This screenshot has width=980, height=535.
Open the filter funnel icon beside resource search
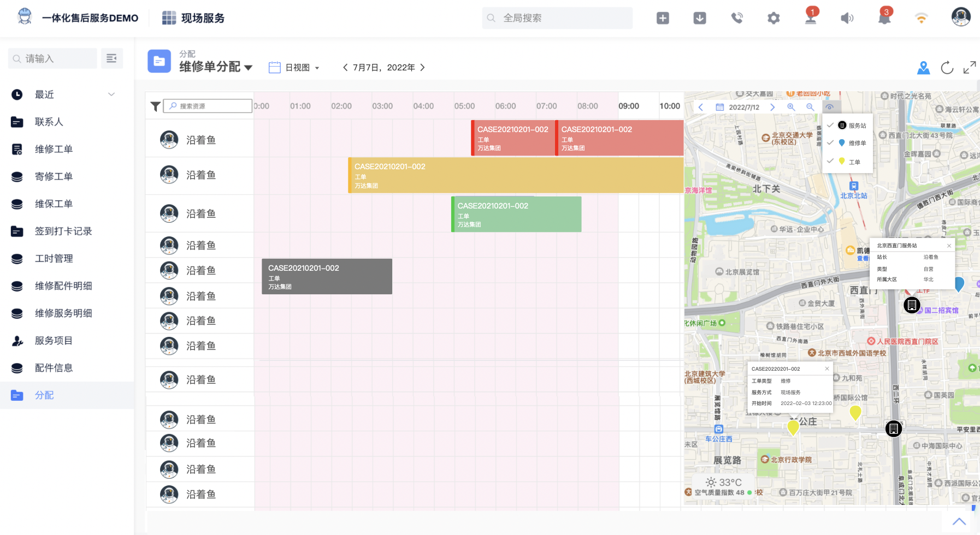pos(156,106)
